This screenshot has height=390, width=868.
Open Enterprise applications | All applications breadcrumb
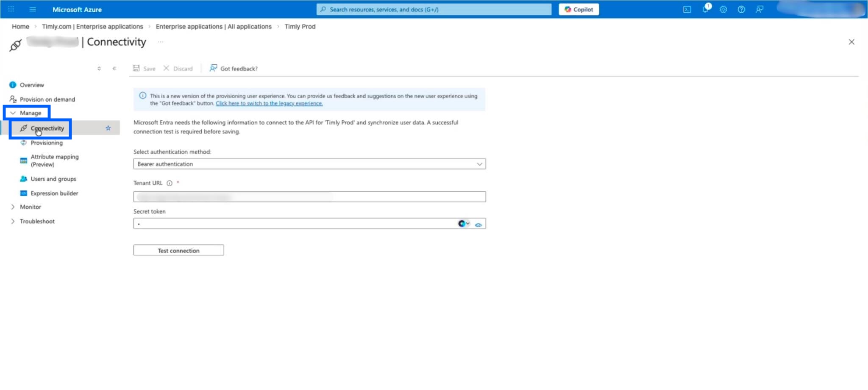[214, 26]
